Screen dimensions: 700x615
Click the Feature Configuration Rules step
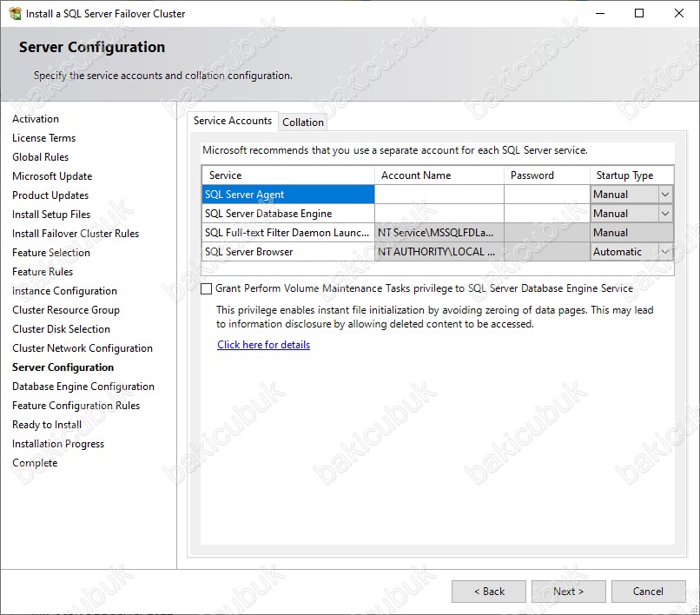[76, 406]
